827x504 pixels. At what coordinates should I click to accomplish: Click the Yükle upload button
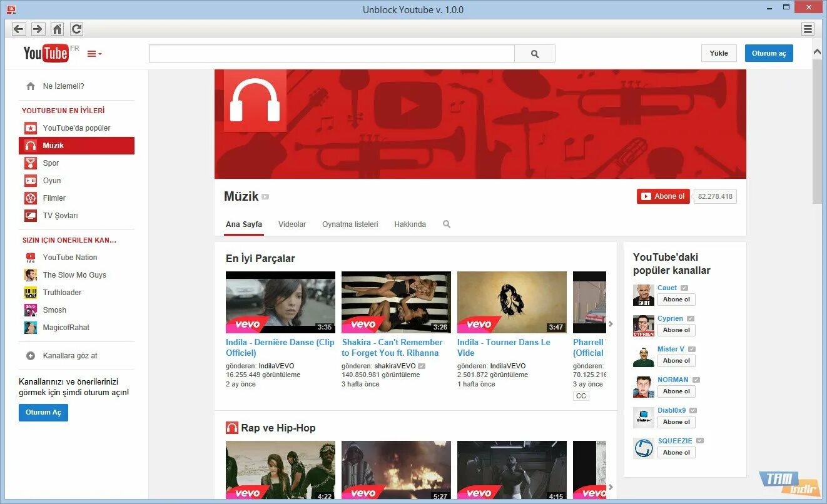719,53
